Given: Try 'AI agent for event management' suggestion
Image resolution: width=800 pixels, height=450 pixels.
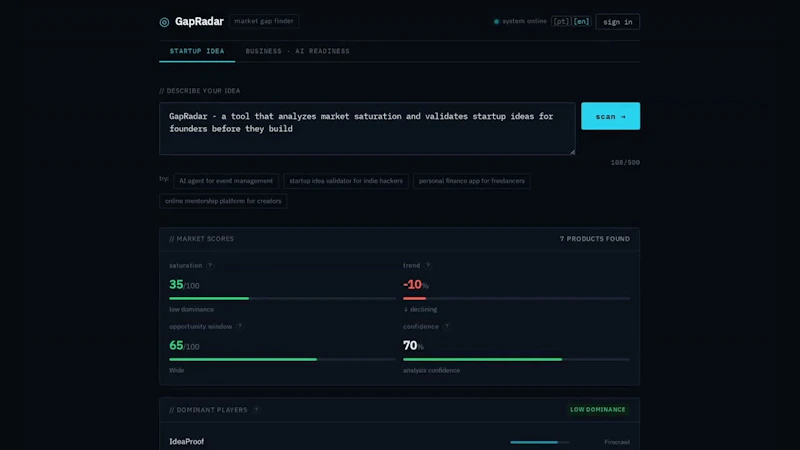Looking at the screenshot, I should tap(226, 181).
